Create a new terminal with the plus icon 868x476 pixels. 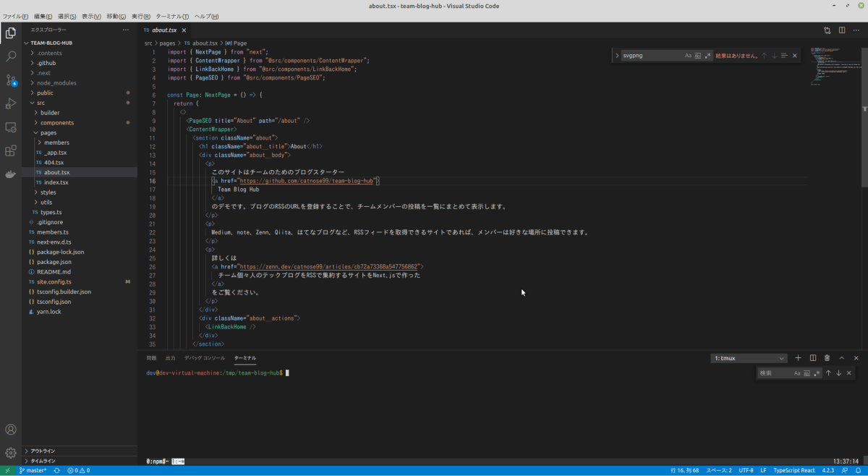tap(799, 358)
